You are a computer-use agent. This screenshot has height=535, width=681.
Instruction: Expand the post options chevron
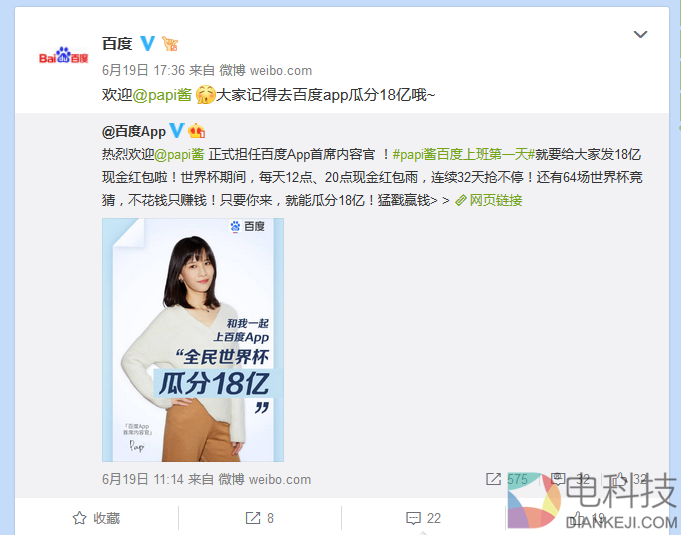[640, 34]
